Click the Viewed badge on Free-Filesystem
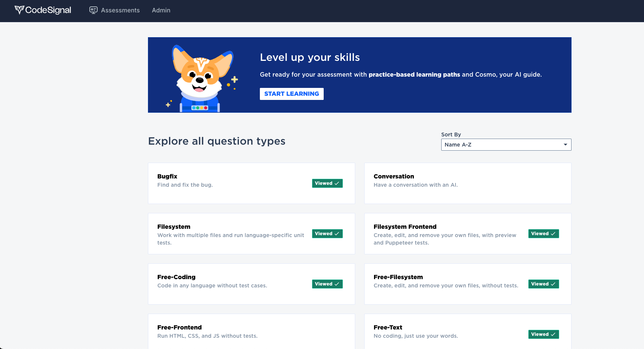The image size is (644, 349). pos(543,284)
